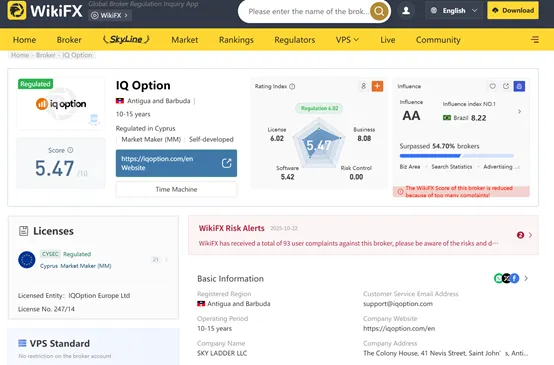Click the orange search magnifier button
This screenshot has height=365, width=554.
click(379, 12)
